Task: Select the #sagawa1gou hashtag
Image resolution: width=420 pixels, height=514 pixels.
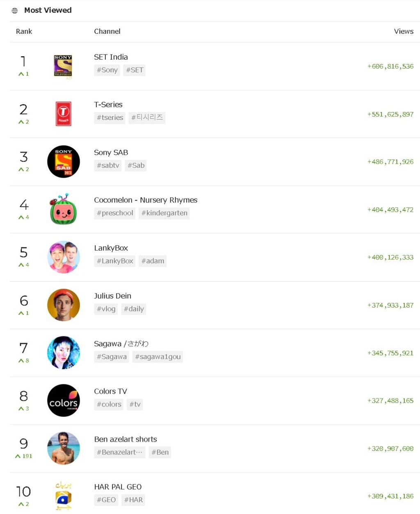Action: (x=157, y=357)
